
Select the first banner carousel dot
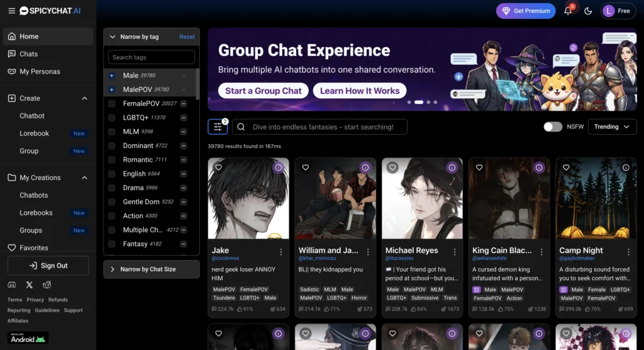coord(409,102)
